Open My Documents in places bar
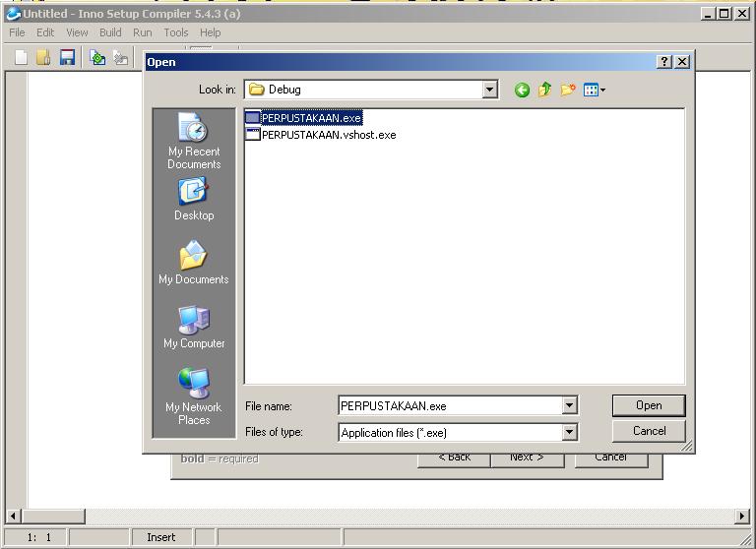 (194, 263)
